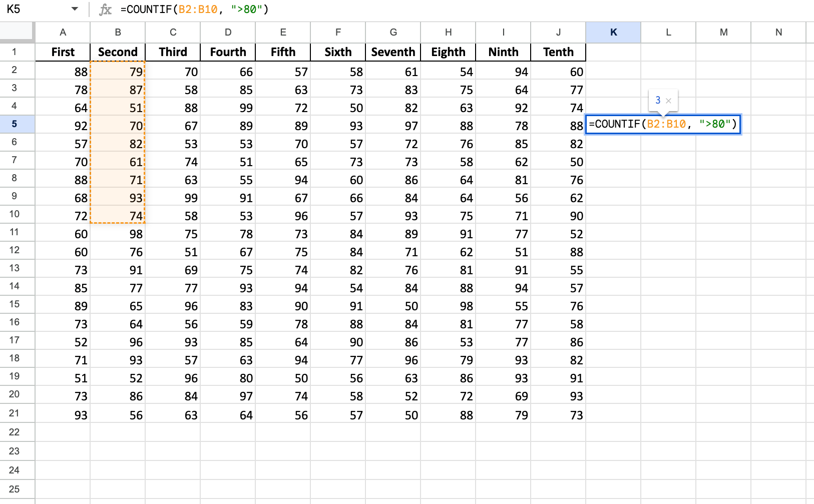The height and width of the screenshot is (504, 814).
Task: Select column M header
Action: (723, 32)
